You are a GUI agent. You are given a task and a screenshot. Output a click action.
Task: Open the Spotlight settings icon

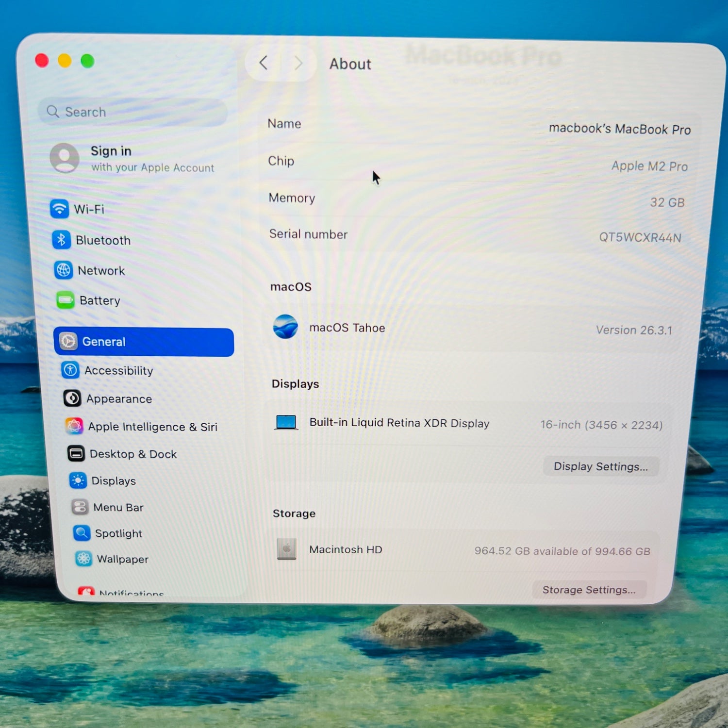(82, 533)
